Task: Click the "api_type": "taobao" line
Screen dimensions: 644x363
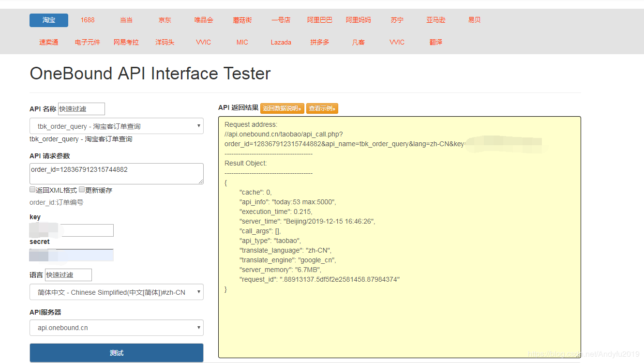Action: pyautogui.click(x=270, y=241)
